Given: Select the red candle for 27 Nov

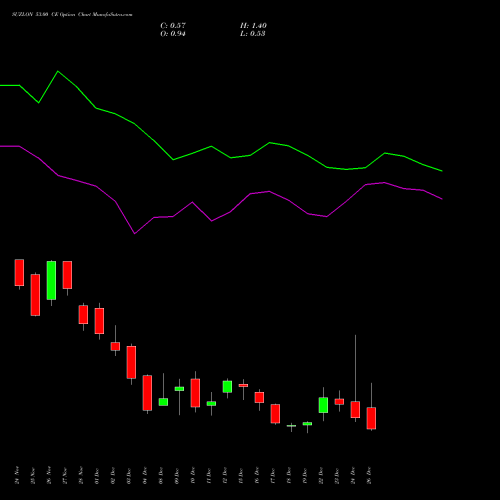Looking at the screenshot, I should coord(67,275).
